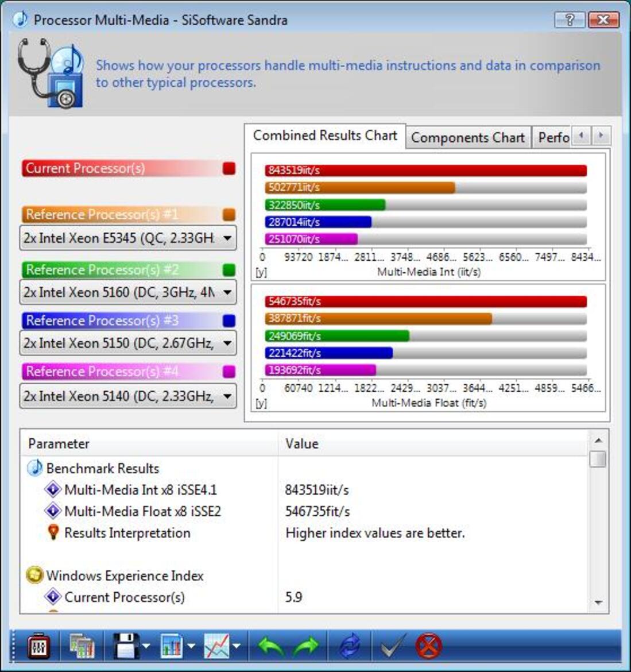Screen dimensions: 631x672
Task: Switch to the Components Chart tab
Action: coord(468,138)
